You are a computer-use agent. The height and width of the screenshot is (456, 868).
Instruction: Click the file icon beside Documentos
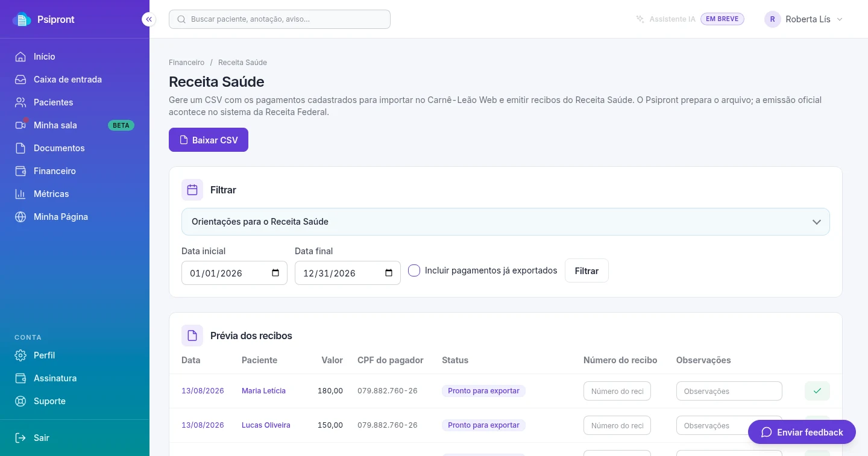coord(20,148)
